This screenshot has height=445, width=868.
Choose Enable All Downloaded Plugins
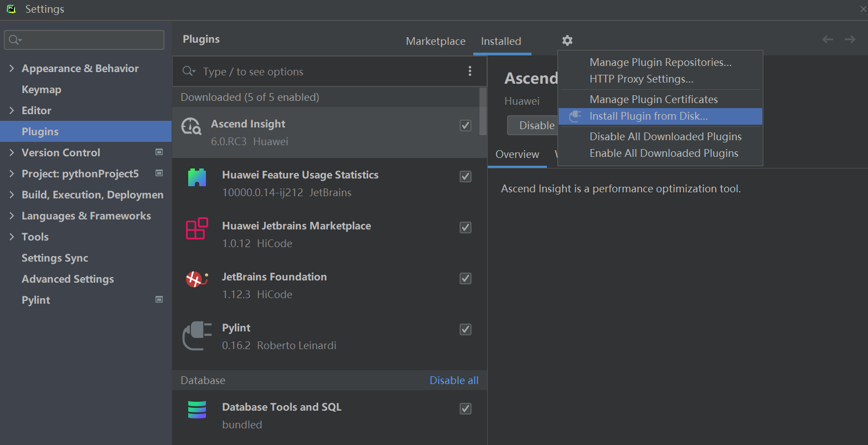point(660,153)
